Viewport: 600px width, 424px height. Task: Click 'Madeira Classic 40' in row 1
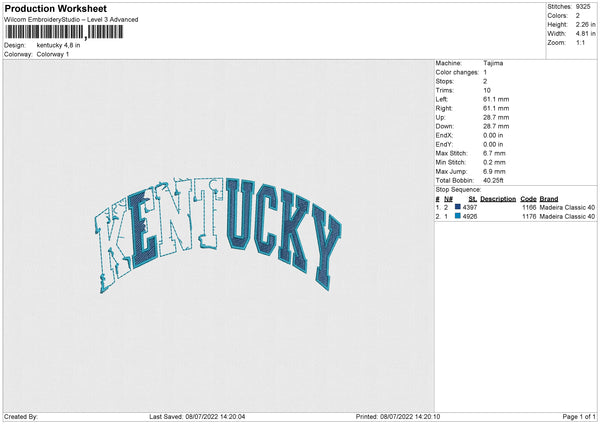pos(567,207)
